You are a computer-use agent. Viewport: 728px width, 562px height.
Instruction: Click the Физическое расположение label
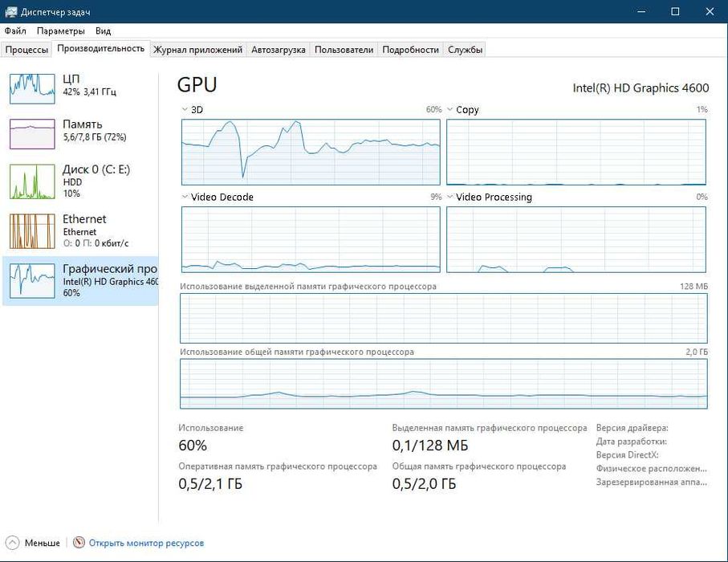tap(652, 468)
